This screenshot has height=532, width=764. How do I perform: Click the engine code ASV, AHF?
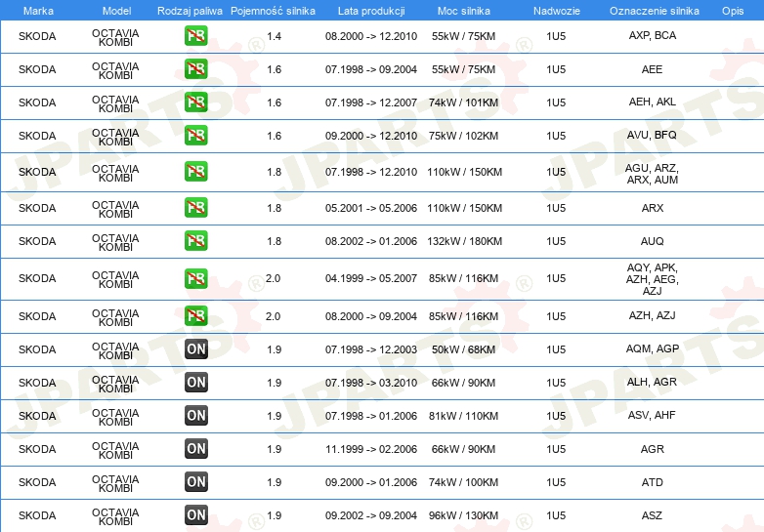click(652, 415)
